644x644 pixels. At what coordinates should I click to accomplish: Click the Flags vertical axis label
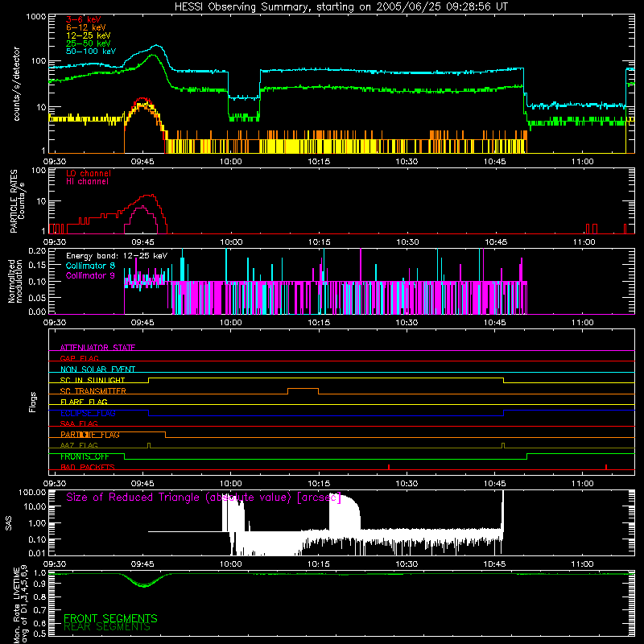pyautogui.click(x=33, y=402)
